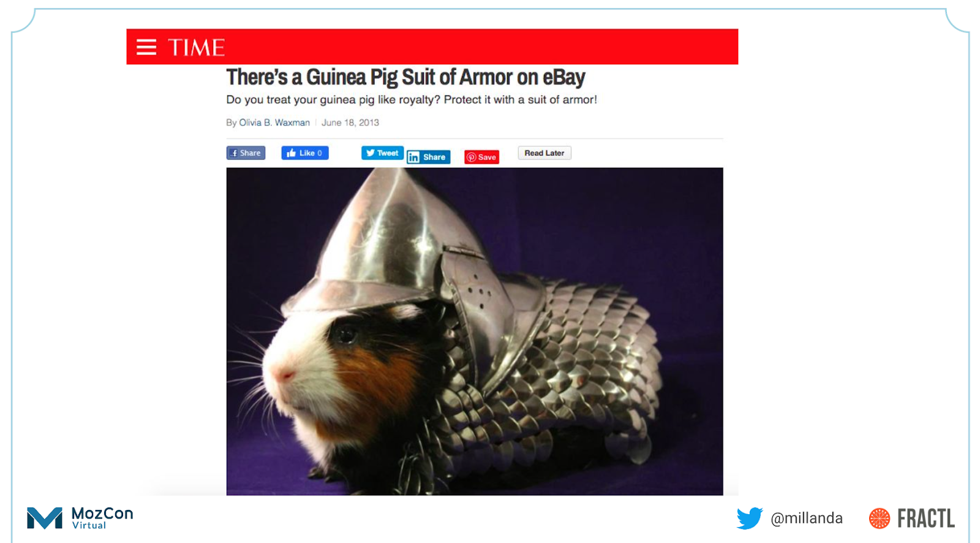Share the article on LinkedIn
This screenshot has width=980, height=543.
click(x=429, y=157)
